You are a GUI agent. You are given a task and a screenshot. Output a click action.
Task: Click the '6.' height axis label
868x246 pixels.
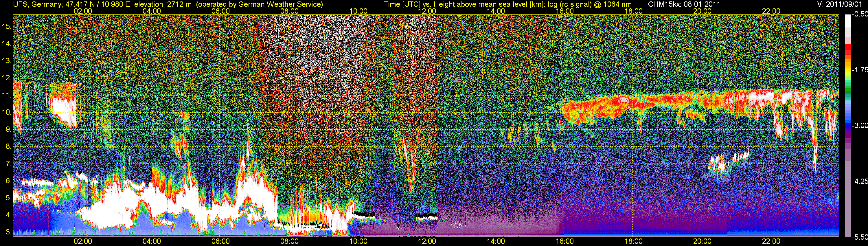coord(9,181)
